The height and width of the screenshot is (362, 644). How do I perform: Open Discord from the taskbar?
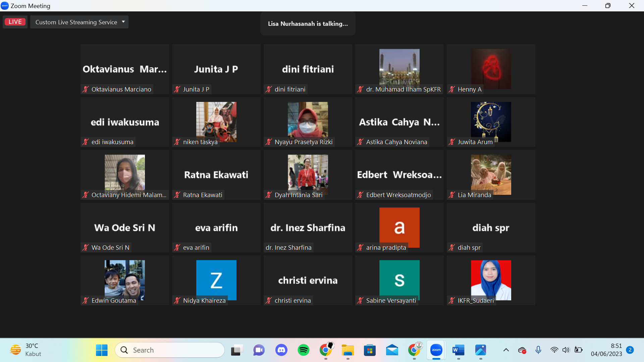[x=281, y=350]
